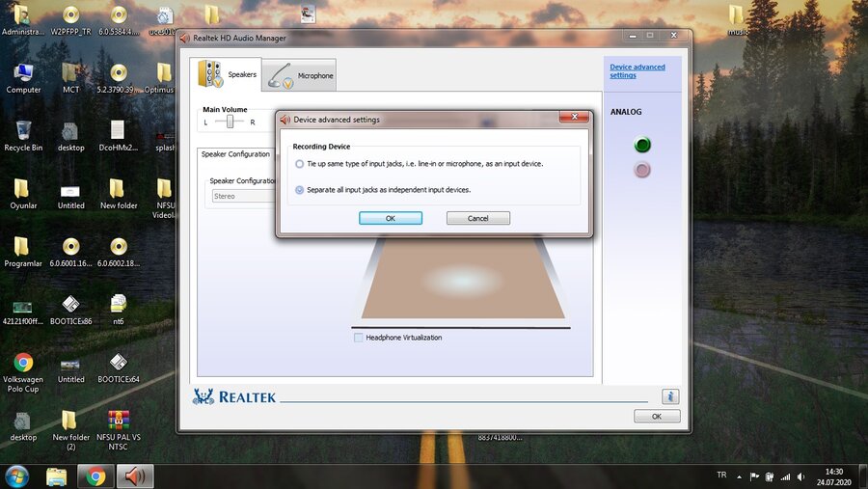Select the 5.2.3790.39 disc icon
The image size is (868, 489).
[x=119, y=78]
